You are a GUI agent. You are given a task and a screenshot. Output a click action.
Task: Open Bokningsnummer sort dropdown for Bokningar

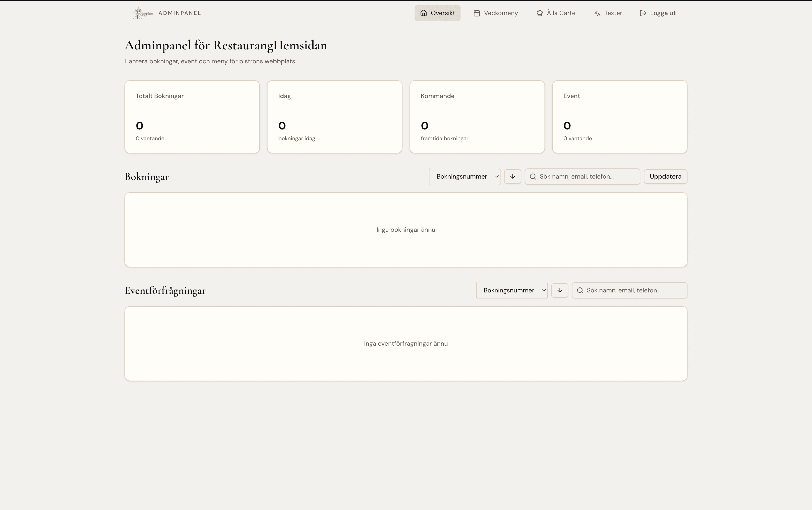(464, 177)
